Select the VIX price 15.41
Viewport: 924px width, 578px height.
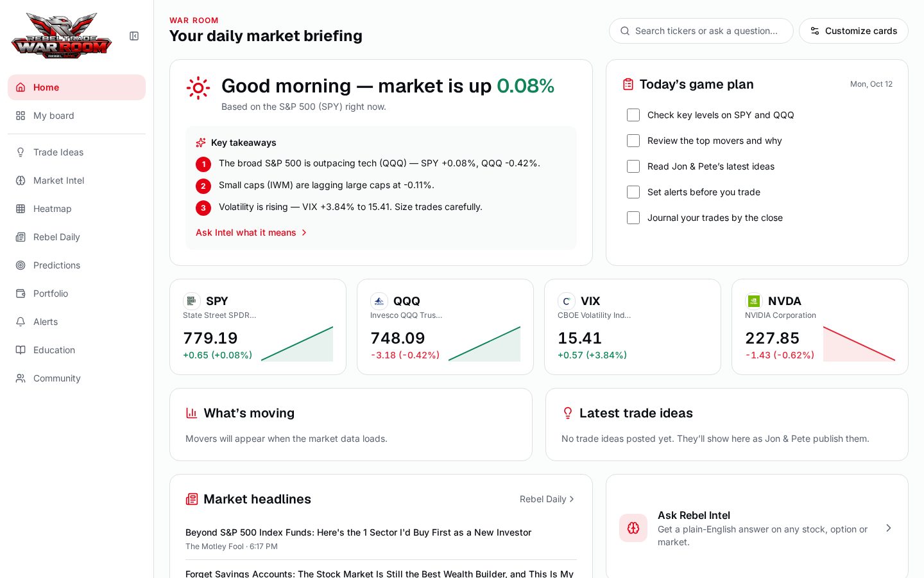[579, 338]
